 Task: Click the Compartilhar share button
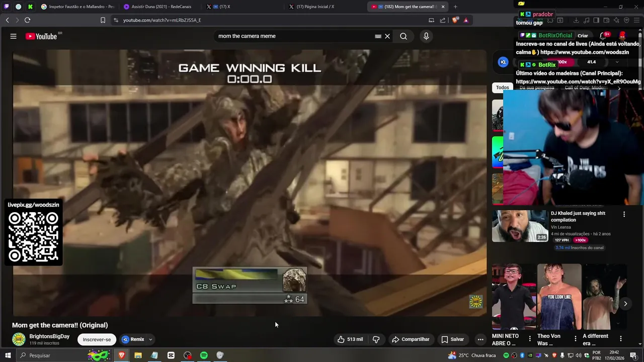tap(411, 339)
